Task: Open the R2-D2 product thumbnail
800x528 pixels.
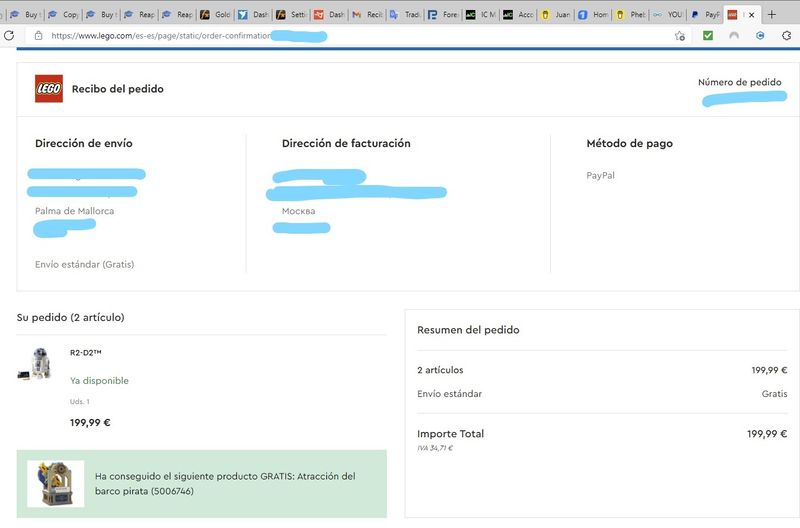Action: click(35, 363)
